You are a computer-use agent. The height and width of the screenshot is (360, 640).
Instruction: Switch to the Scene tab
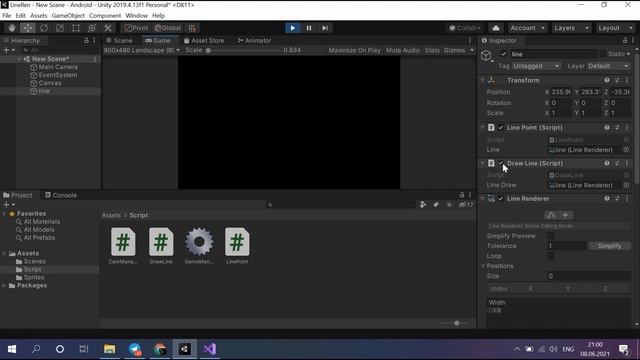pos(119,40)
